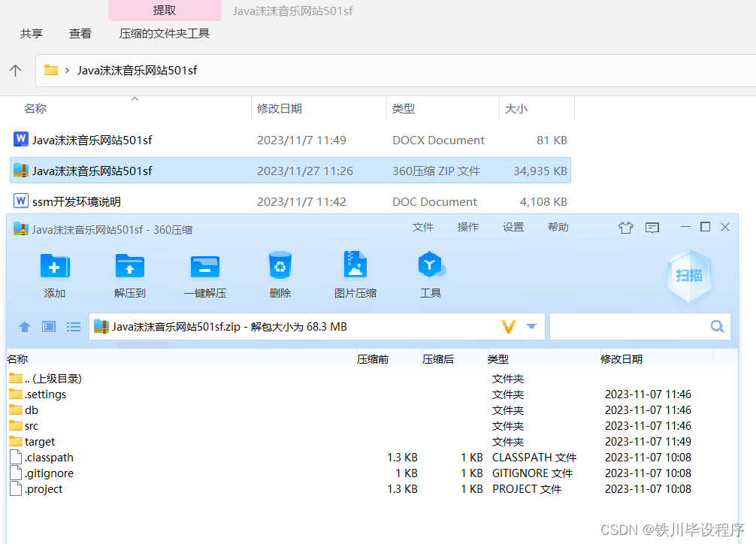756x544 pixels.
Task: Sort Explorer files by 大小 column
Action: click(x=516, y=108)
